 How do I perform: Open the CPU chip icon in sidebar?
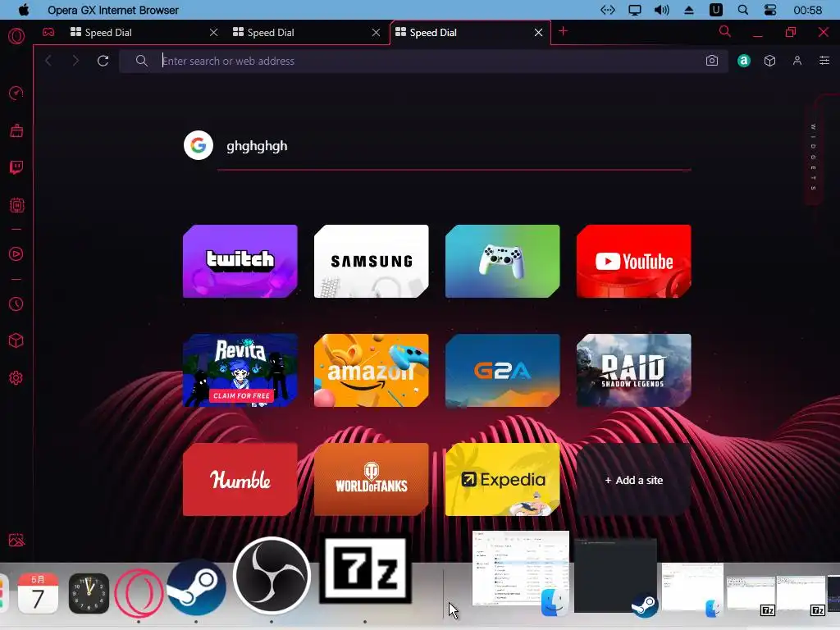pos(16,205)
